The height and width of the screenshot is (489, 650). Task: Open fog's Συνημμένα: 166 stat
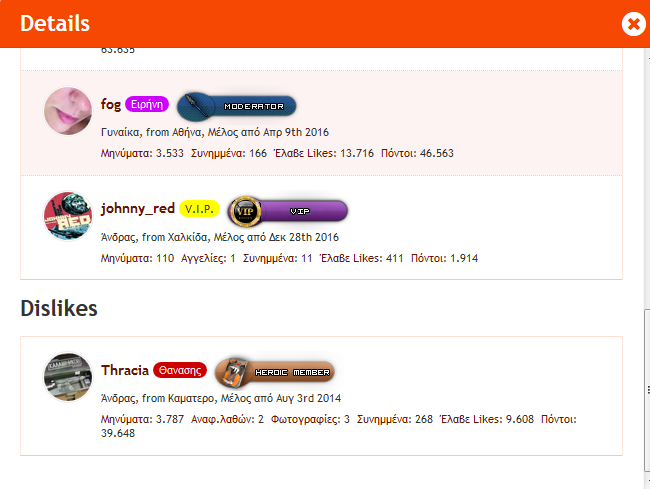[x=229, y=153]
